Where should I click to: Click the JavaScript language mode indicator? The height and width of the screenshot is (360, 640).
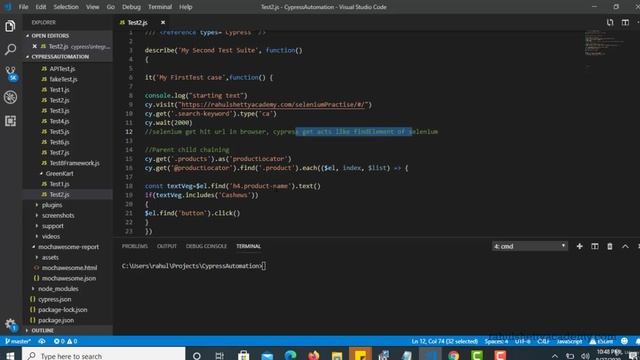[x=569, y=341]
